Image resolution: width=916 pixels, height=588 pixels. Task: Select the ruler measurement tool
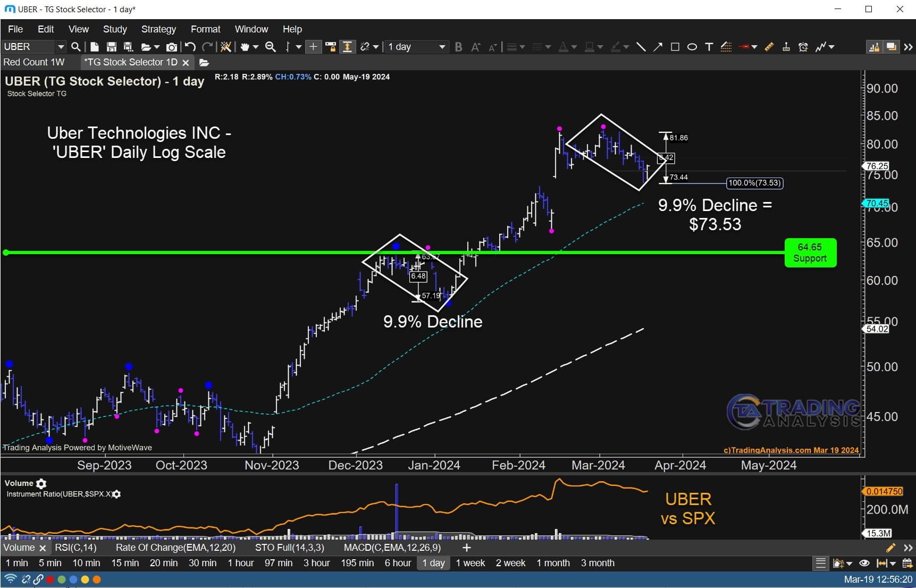(769, 47)
